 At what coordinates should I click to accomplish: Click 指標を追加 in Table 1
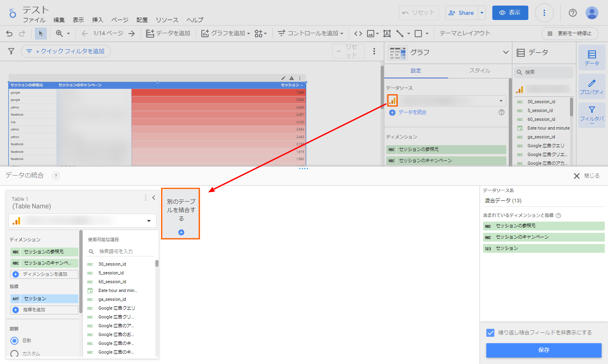[44, 310]
